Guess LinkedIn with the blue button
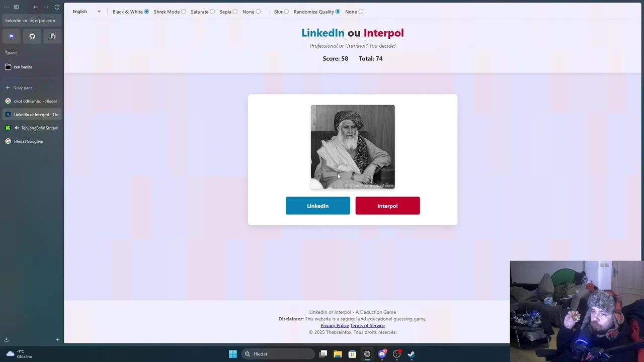Image resolution: width=644 pixels, height=362 pixels. (x=318, y=206)
